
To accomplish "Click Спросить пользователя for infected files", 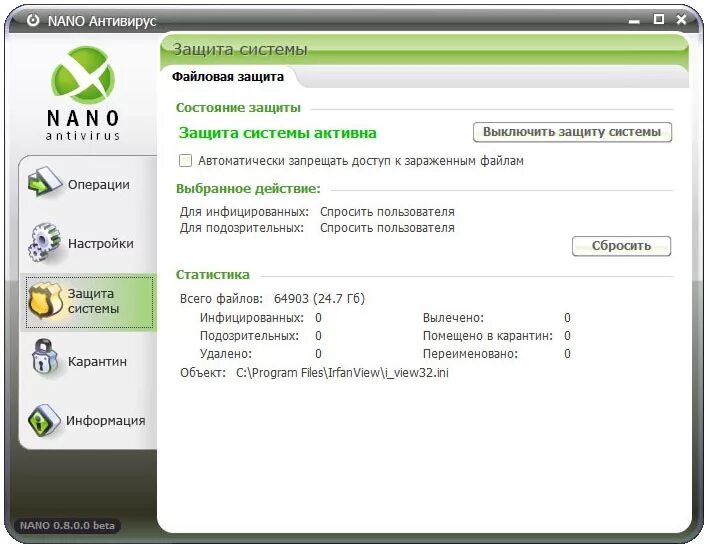I will pos(387,212).
